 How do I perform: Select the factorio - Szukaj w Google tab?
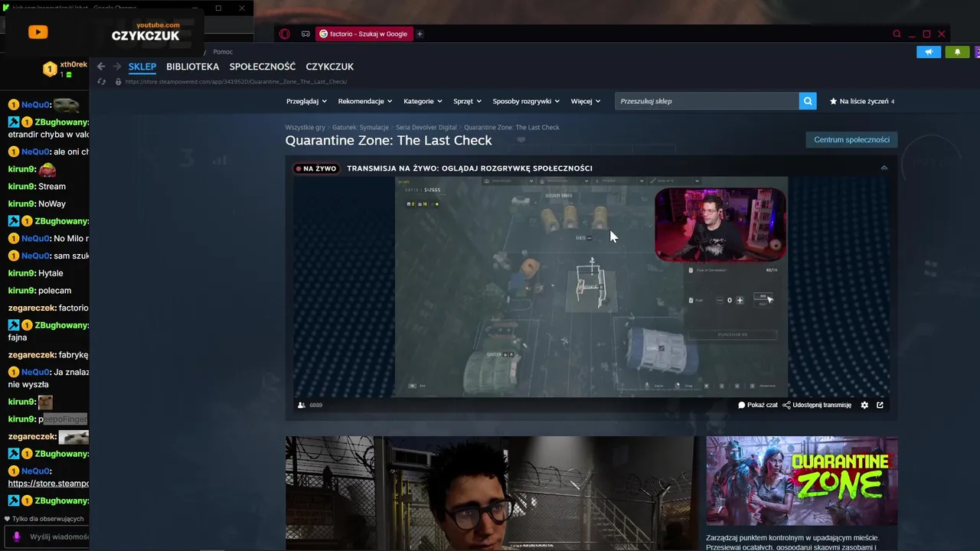click(364, 34)
